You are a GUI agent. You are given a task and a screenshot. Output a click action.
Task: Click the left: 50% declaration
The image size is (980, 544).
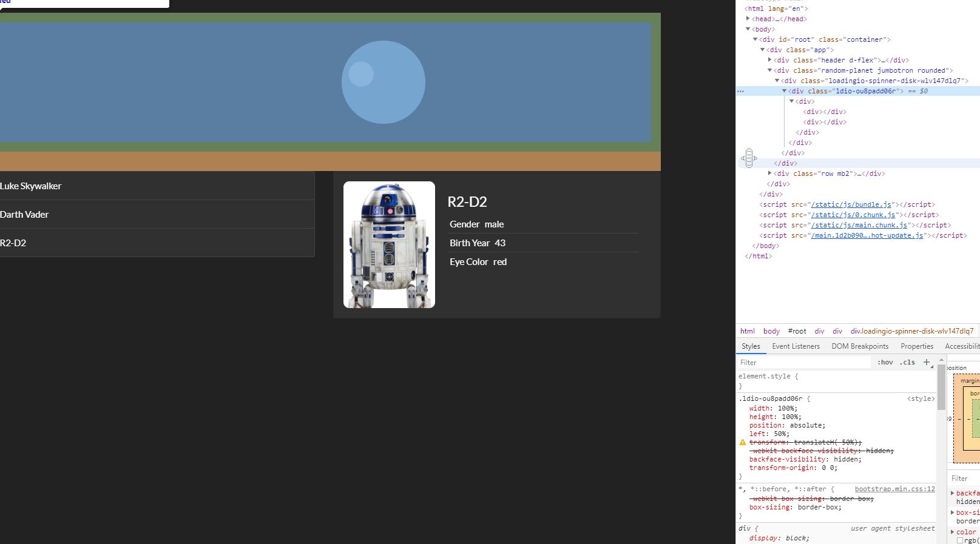[x=769, y=434]
